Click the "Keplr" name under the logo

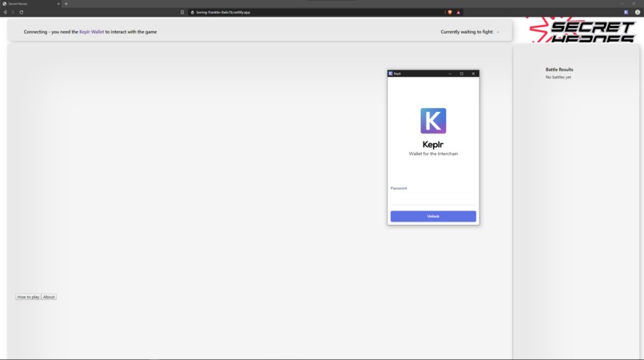coord(433,145)
